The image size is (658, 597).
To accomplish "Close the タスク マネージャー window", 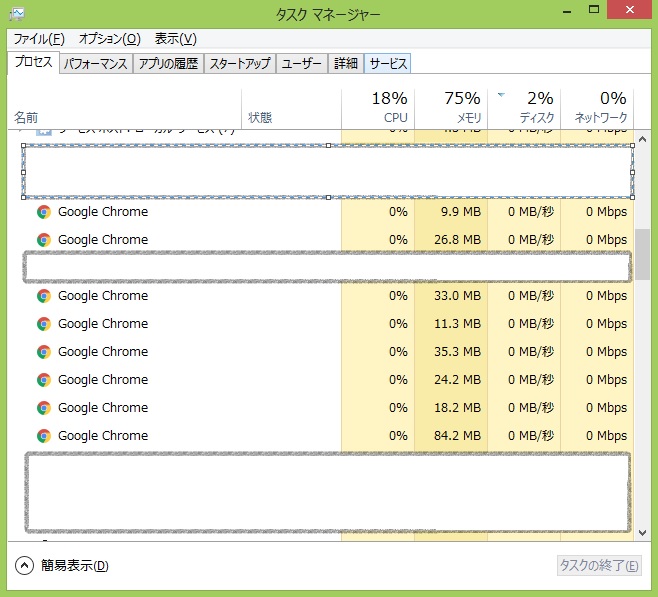I will [x=629, y=10].
